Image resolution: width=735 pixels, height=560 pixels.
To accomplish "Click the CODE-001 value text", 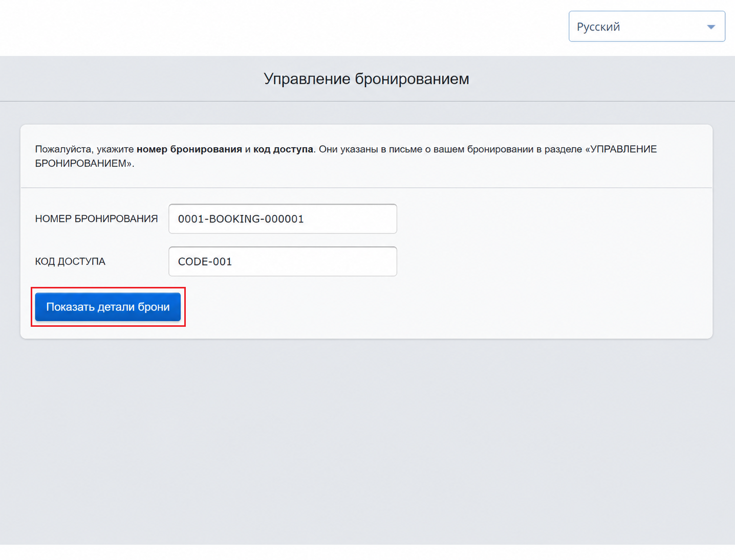I will [x=205, y=261].
